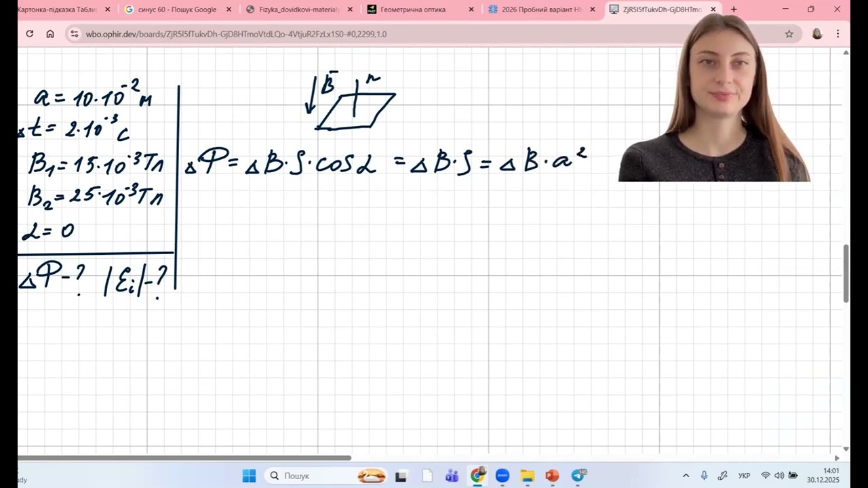Viewport: 868px width, 488px height.
Task: Go to the browser home page
Action: [x=50, y=34]
